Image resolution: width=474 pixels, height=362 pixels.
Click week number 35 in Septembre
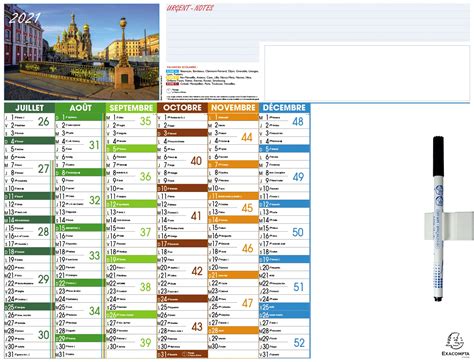145,121
